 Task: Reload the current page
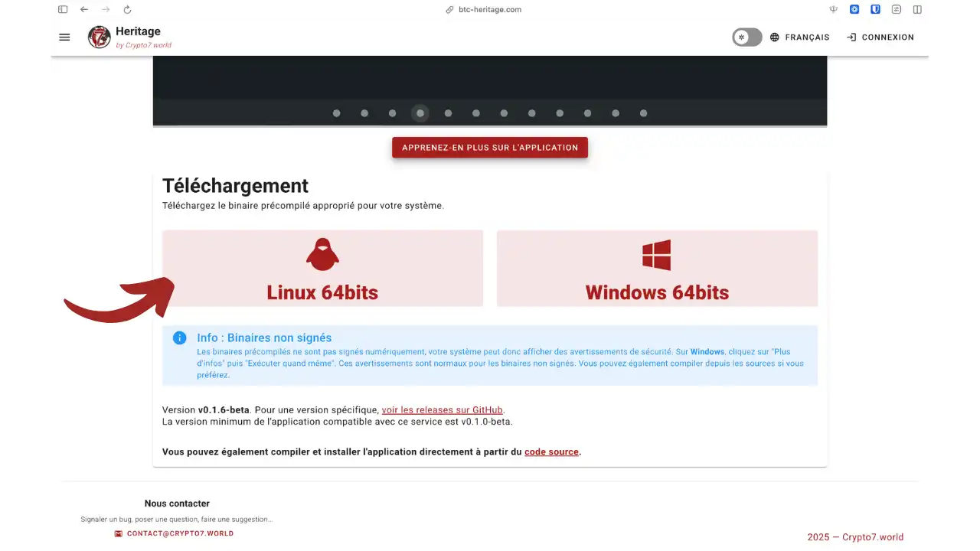(x=127, y=9)
